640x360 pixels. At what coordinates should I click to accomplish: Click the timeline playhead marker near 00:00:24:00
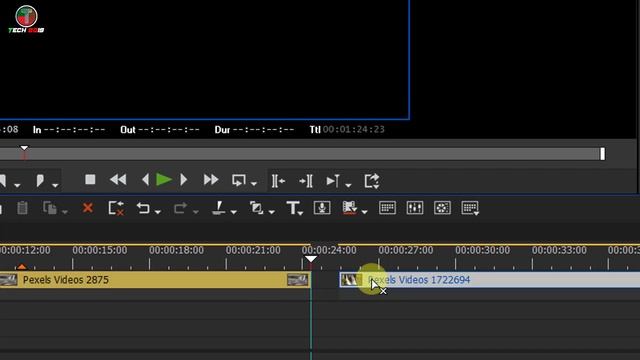coord(311,259)
